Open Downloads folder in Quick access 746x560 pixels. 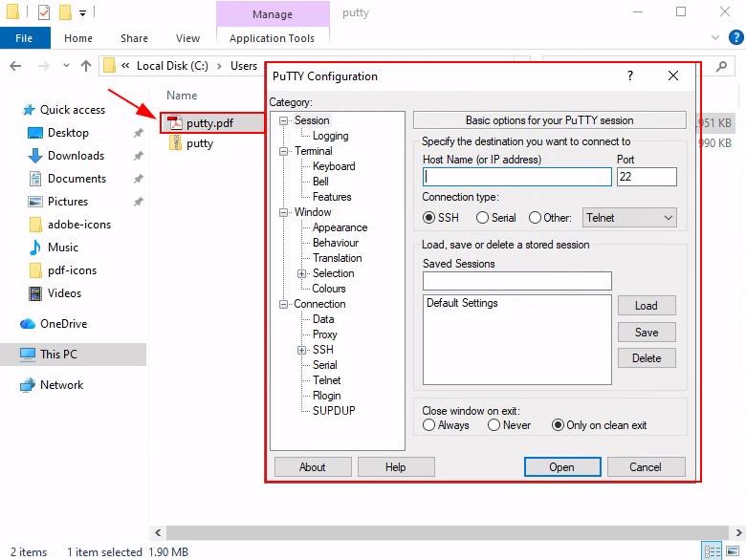(35, 156)
